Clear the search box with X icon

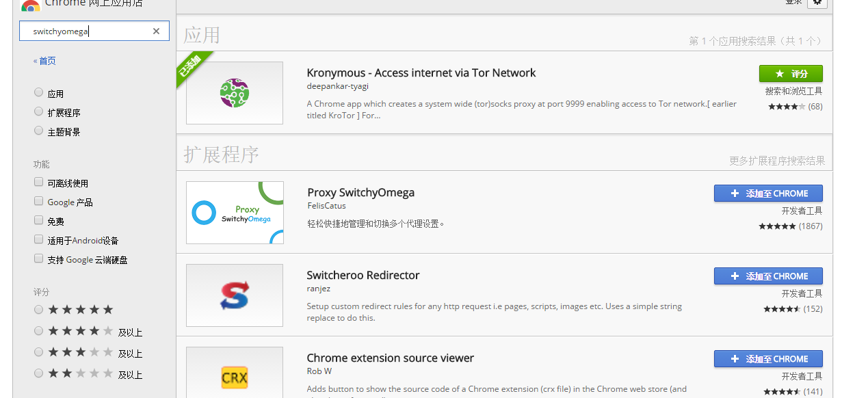point(156,31)
